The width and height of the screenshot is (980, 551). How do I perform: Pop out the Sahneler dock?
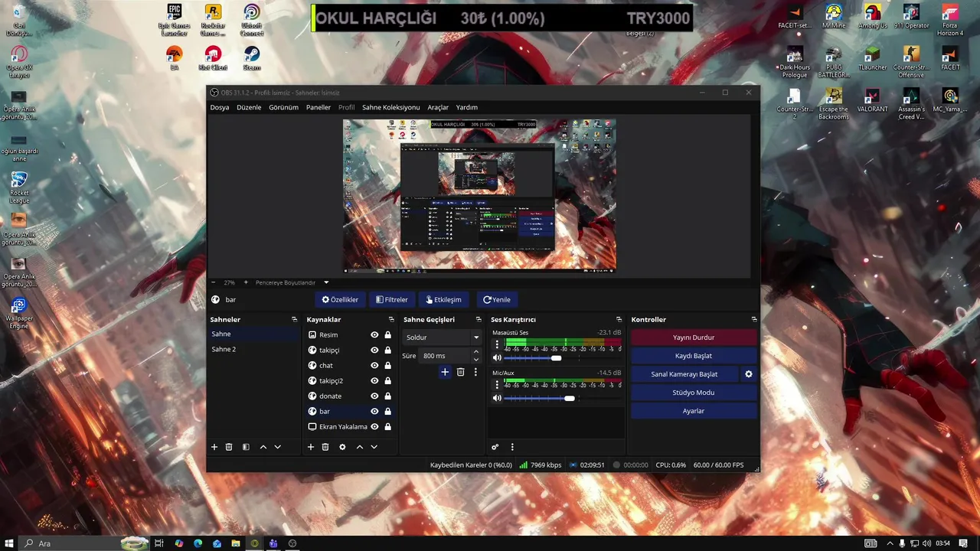(x=294, y=319)
